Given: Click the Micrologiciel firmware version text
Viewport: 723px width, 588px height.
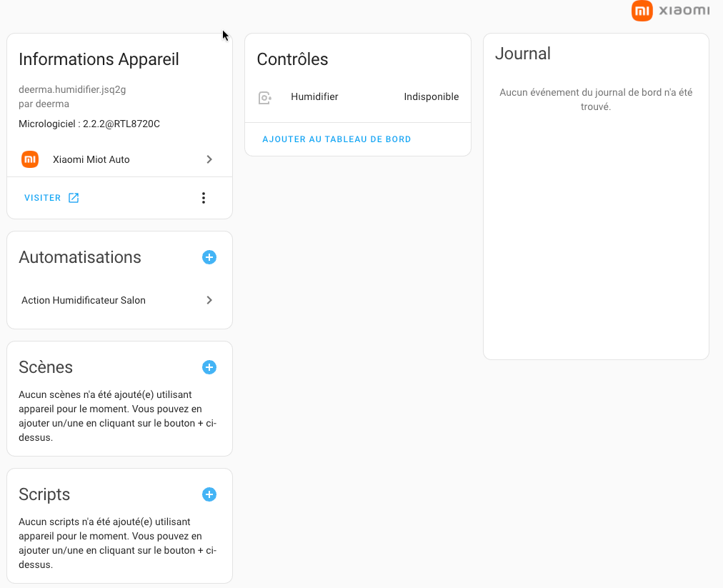Looking at the screenshot, I should pyautogui.click(x=89, y=124).
